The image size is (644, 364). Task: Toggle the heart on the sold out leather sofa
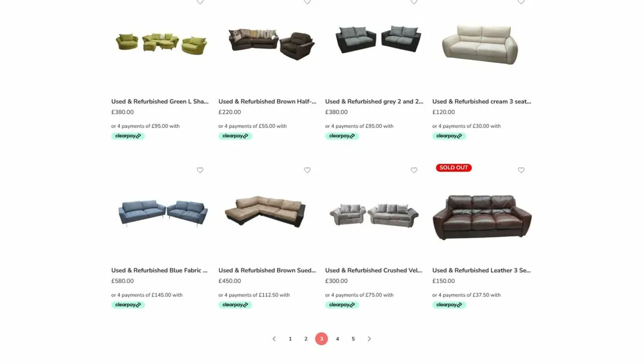click(x=521, y=170)
